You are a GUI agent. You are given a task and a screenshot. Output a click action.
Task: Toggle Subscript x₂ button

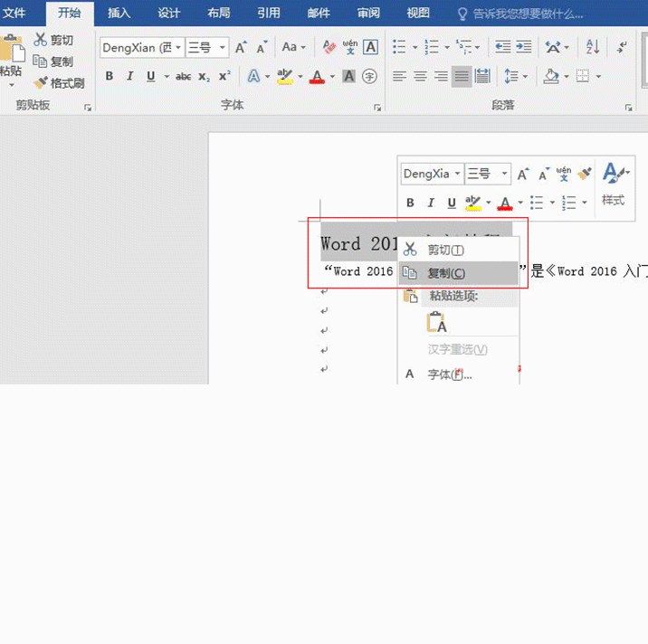click(205, 76)
